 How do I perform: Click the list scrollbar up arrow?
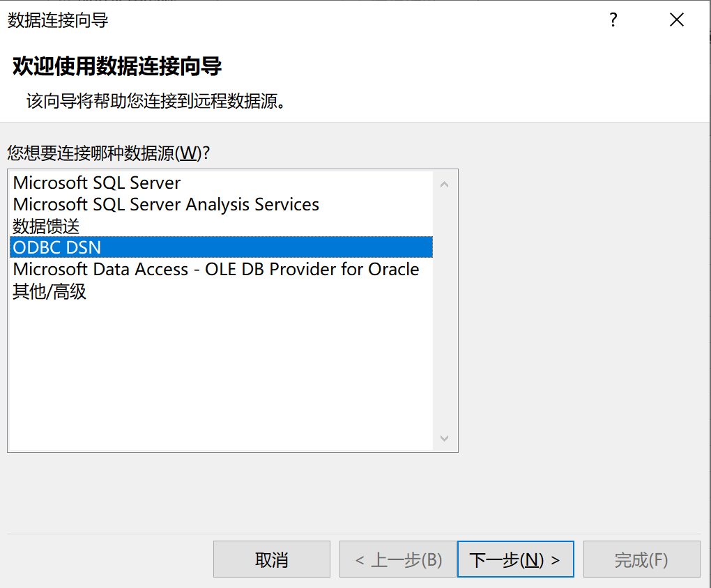point(445,185)
